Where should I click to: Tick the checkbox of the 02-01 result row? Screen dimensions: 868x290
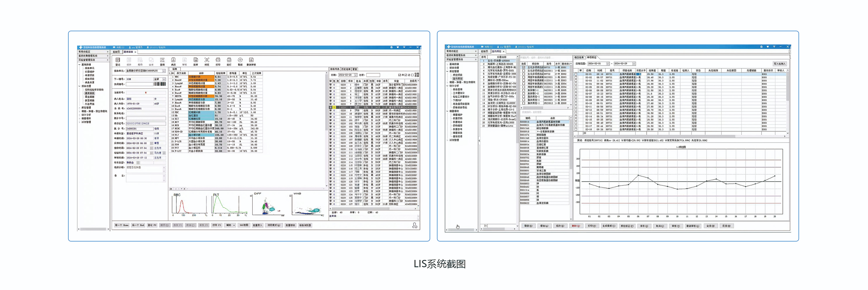click(x=576, y=74)
